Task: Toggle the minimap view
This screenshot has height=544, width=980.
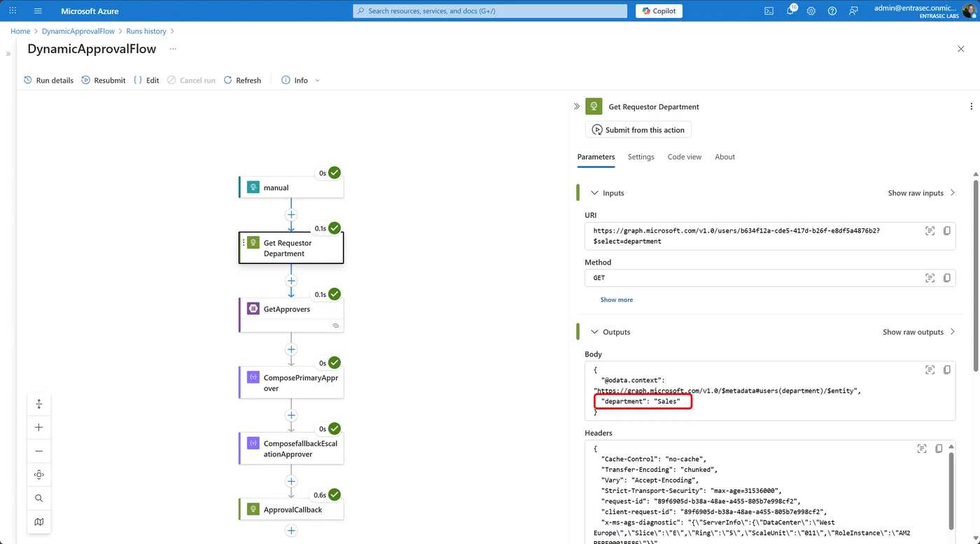Action: point(38,522)
